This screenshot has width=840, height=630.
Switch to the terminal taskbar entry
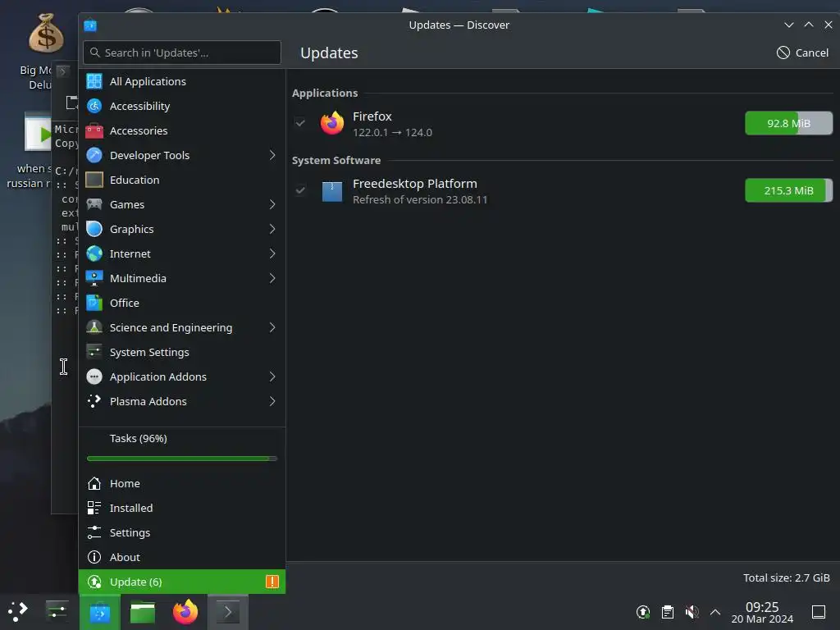click(228, 612)
